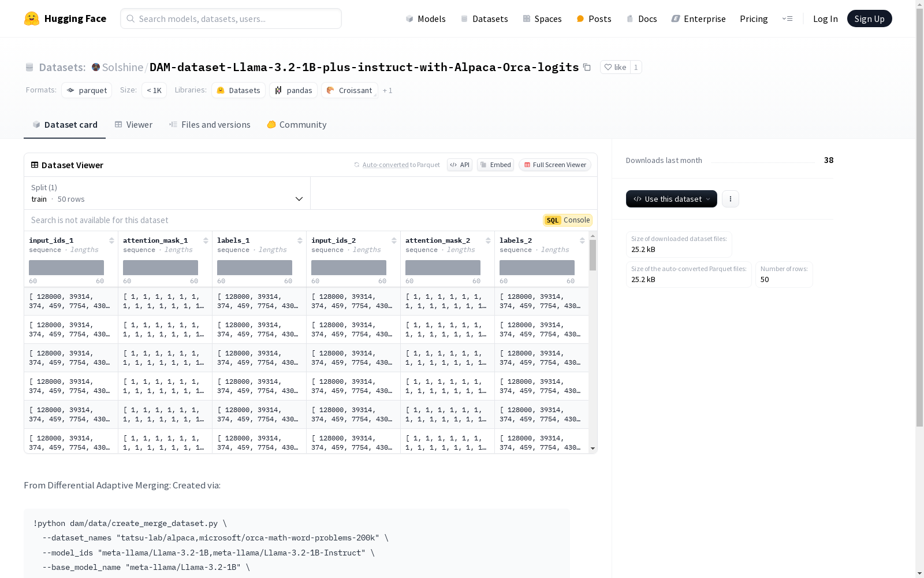Click the Auto-converted link
The height and width of the screenshot is (578, 924).
click(x=386, y=165)
